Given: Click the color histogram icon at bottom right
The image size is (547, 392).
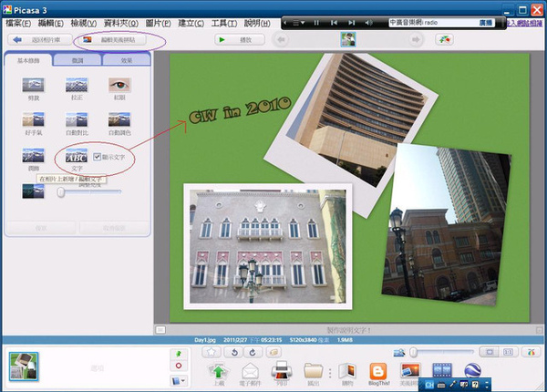Looking at the screenshot, I should [531, 352].
